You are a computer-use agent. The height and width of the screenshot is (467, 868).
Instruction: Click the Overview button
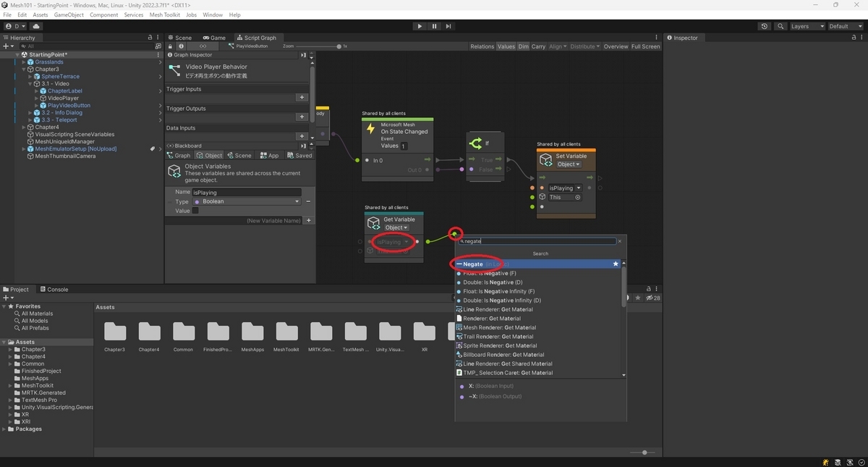coord(616,46)
